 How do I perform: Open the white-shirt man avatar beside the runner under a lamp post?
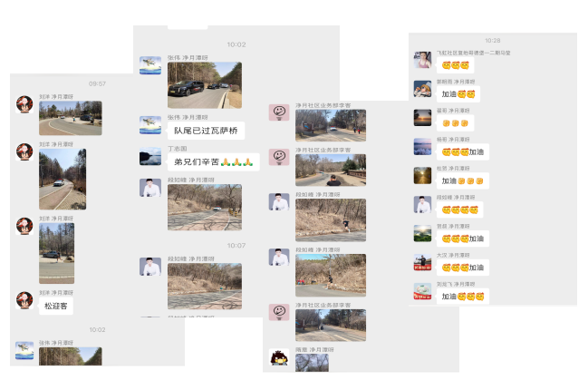click(279, 257)
